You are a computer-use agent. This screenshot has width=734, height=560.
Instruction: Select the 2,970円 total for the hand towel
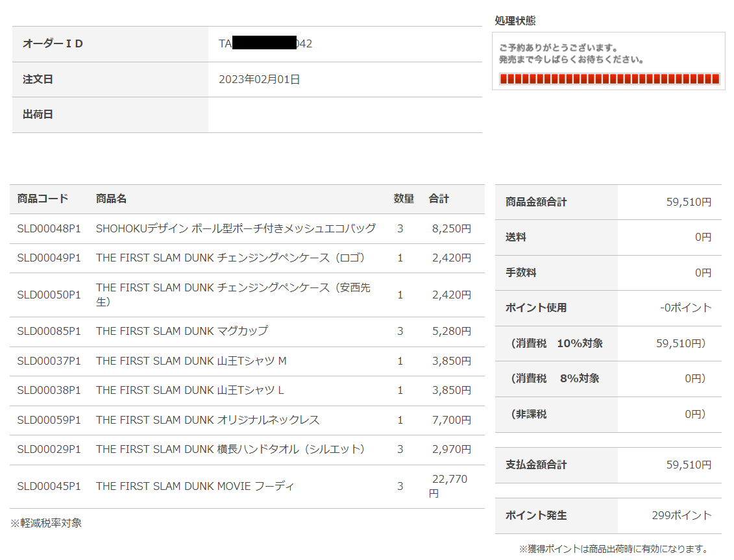tap(452, 450)
